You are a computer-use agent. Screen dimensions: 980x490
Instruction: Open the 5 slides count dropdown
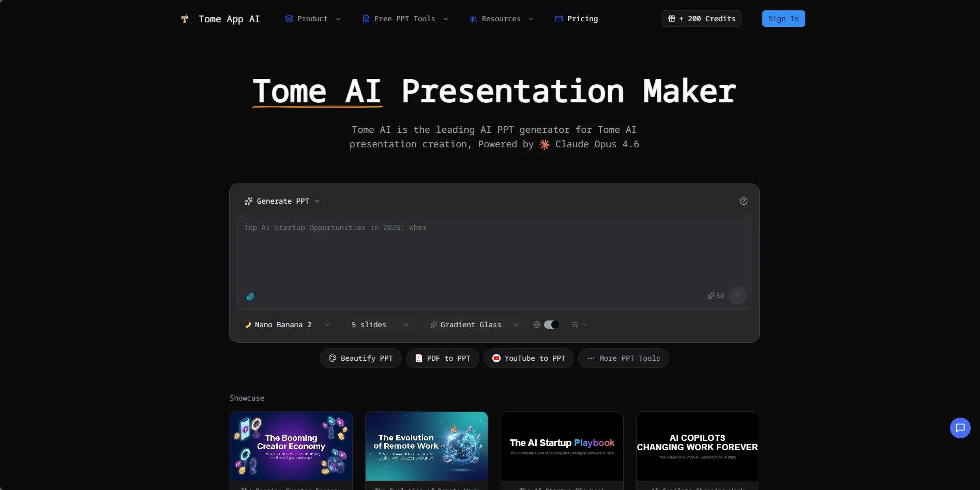380,325
